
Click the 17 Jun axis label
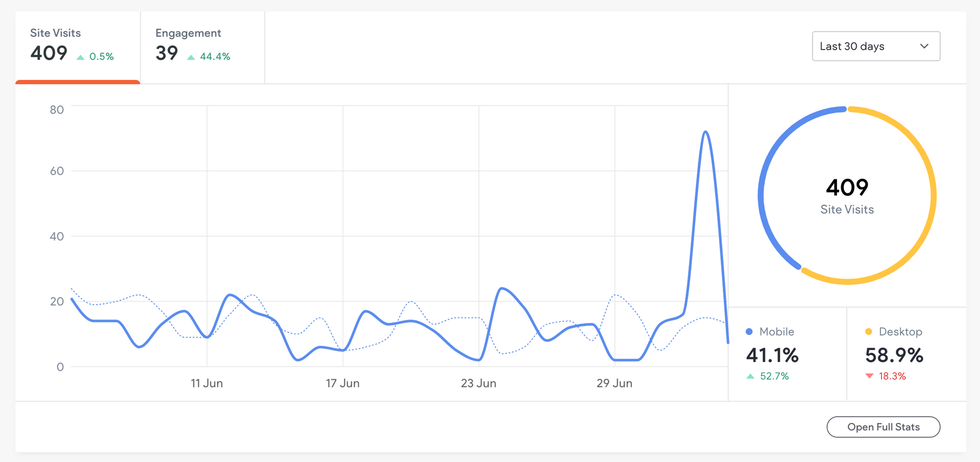(342, 383)
